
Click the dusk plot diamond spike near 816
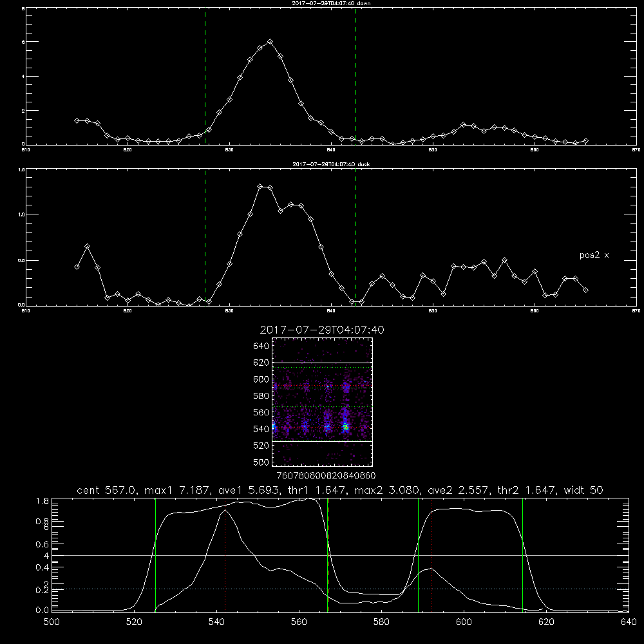(87, 247)
